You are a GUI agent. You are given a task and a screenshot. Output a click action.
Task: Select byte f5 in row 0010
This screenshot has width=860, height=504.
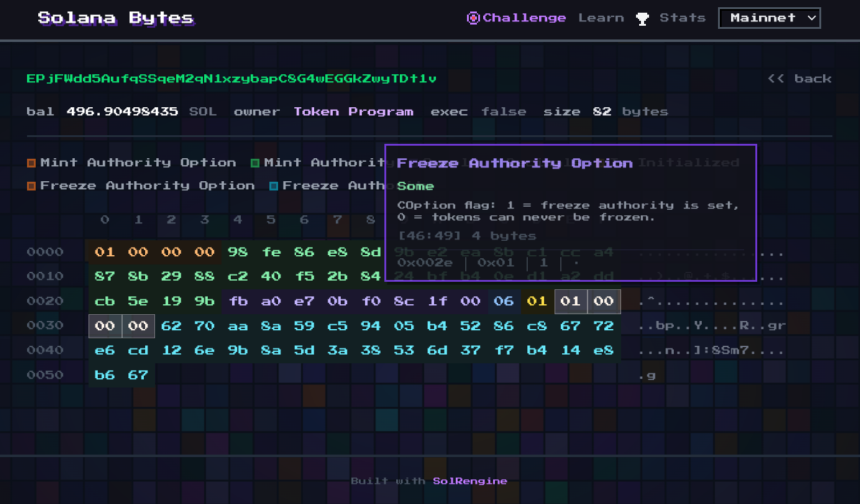coord(304,277)
